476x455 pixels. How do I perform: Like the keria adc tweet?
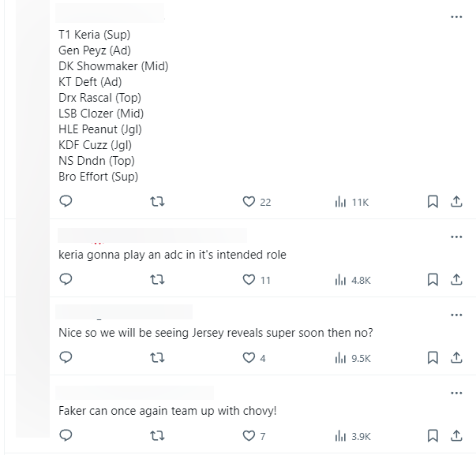pos(249,279)
